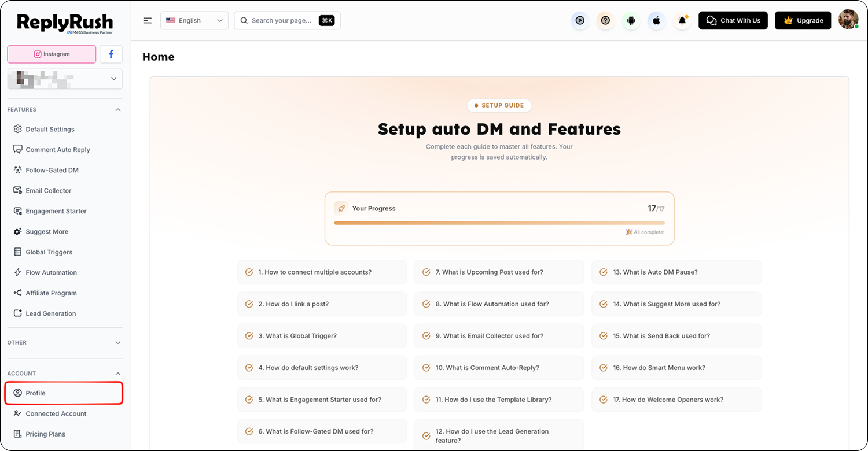Viewport: 868px width, 451px height.
Task: Open guide: How do Smart Menu work
Action: 676,368
